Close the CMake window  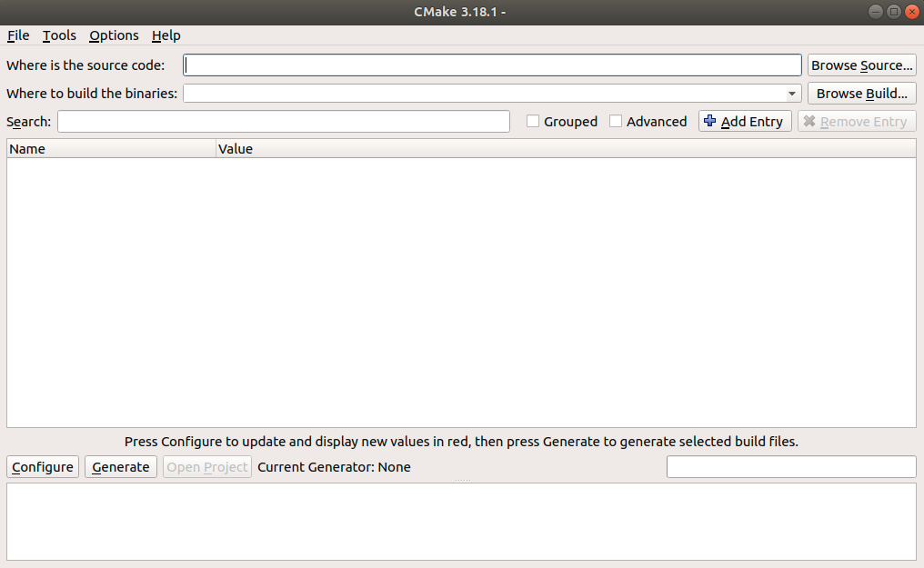911,12
